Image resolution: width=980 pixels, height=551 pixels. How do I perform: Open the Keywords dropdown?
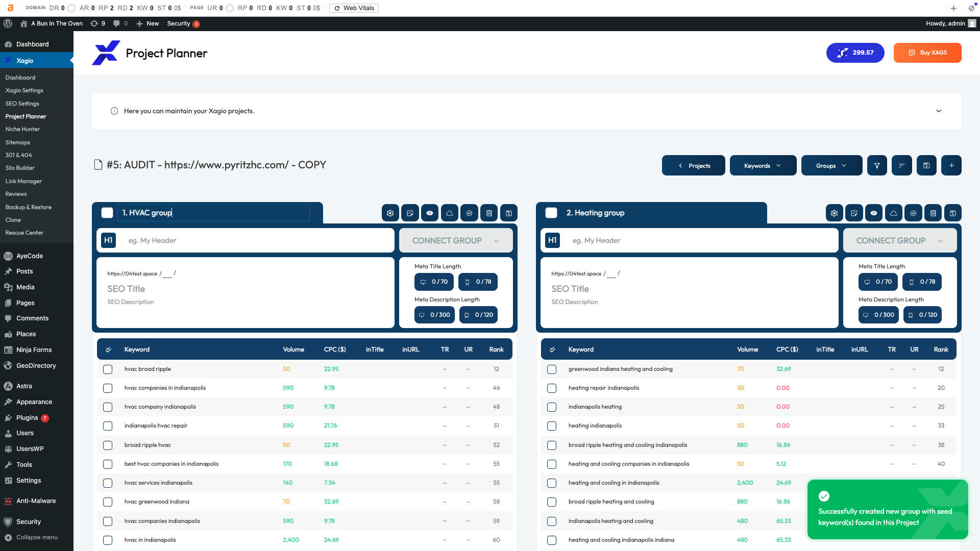[x=763, y=165]
